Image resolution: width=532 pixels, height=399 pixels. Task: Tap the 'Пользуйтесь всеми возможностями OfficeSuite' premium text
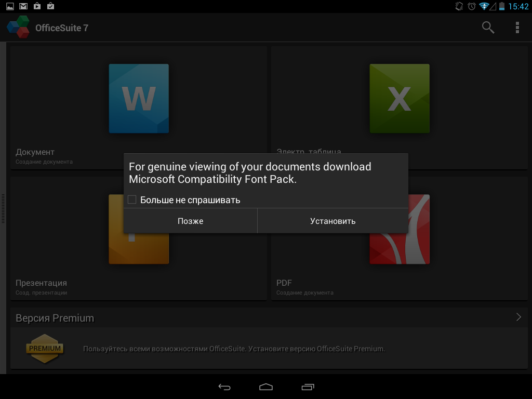tap(234, 349)
